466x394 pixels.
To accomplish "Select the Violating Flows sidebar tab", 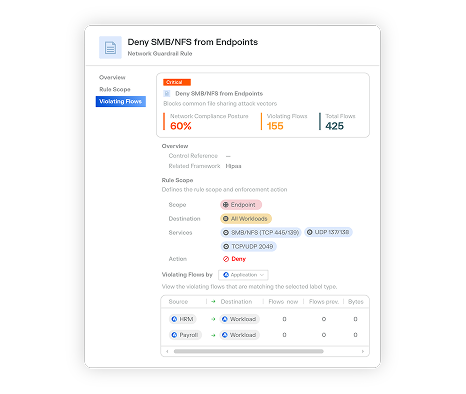I will [121, 101].
